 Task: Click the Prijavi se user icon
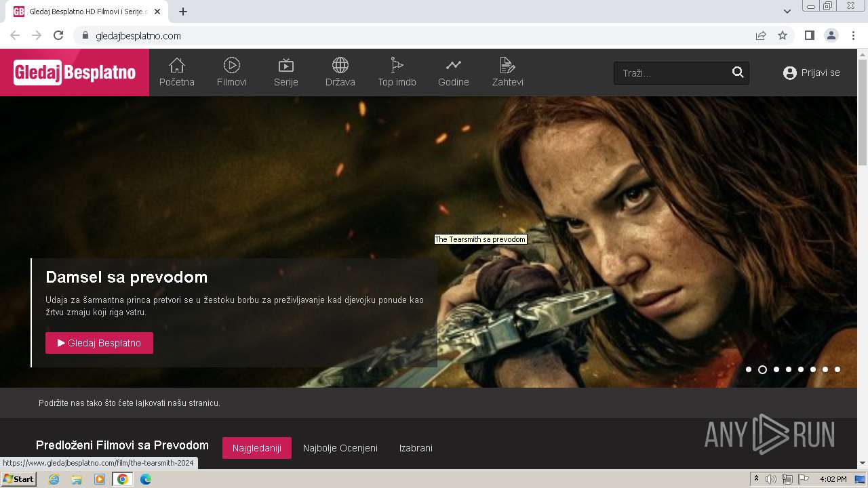[x=789, y=73]
